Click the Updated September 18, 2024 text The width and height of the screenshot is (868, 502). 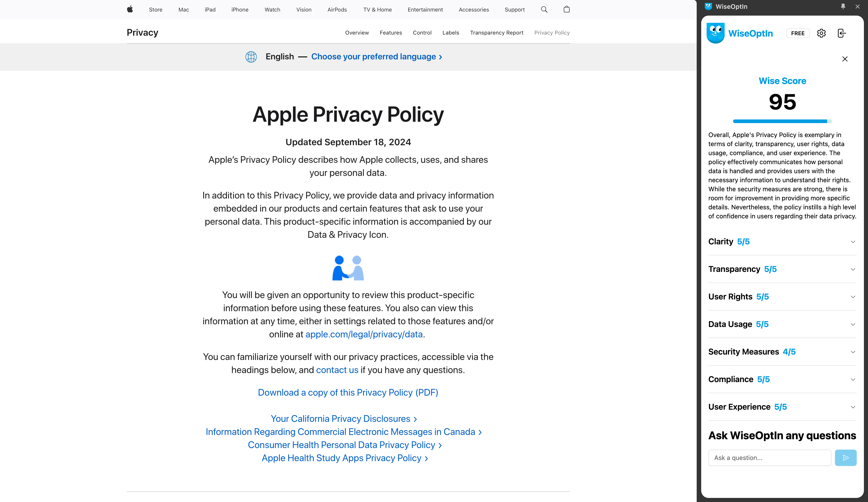348,142
